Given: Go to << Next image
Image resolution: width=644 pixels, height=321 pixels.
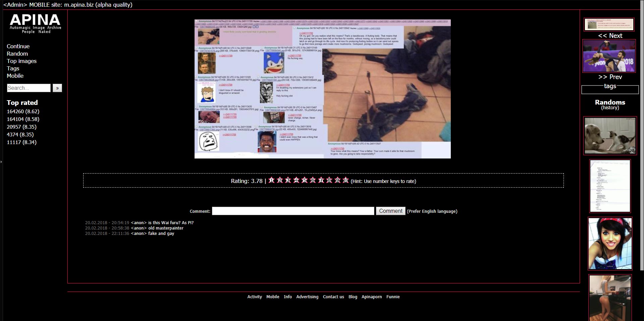Looking at the screenshot, I should point(610,36).
